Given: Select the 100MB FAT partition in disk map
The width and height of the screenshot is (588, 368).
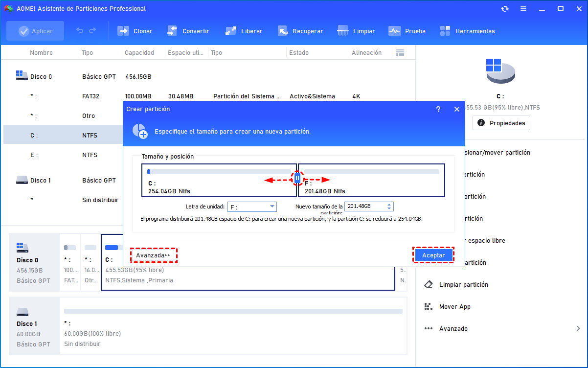Looking at the screenshot, I should pyautogui.click(x=70, y=263).
